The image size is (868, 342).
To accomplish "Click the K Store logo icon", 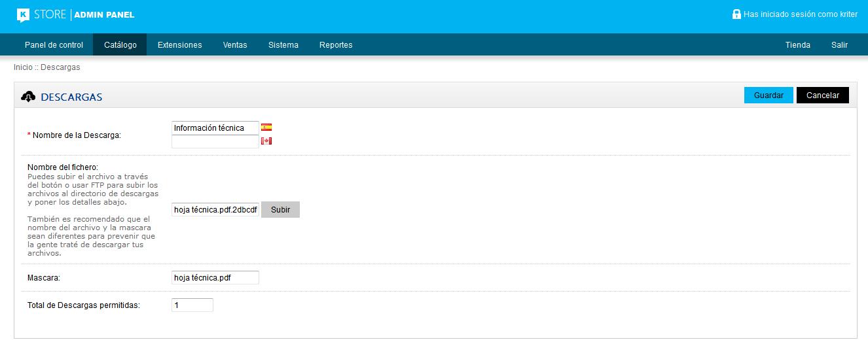I will point(23,15).
